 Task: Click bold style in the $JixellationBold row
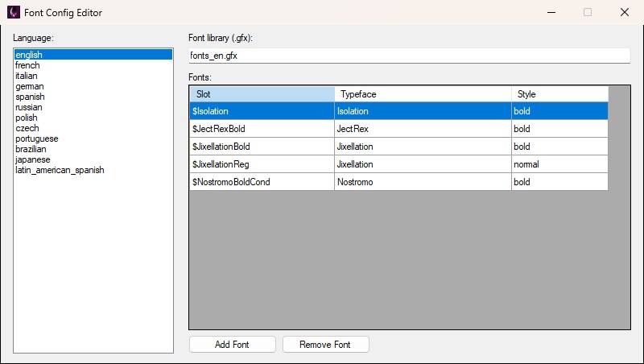[x=559, y=147]
